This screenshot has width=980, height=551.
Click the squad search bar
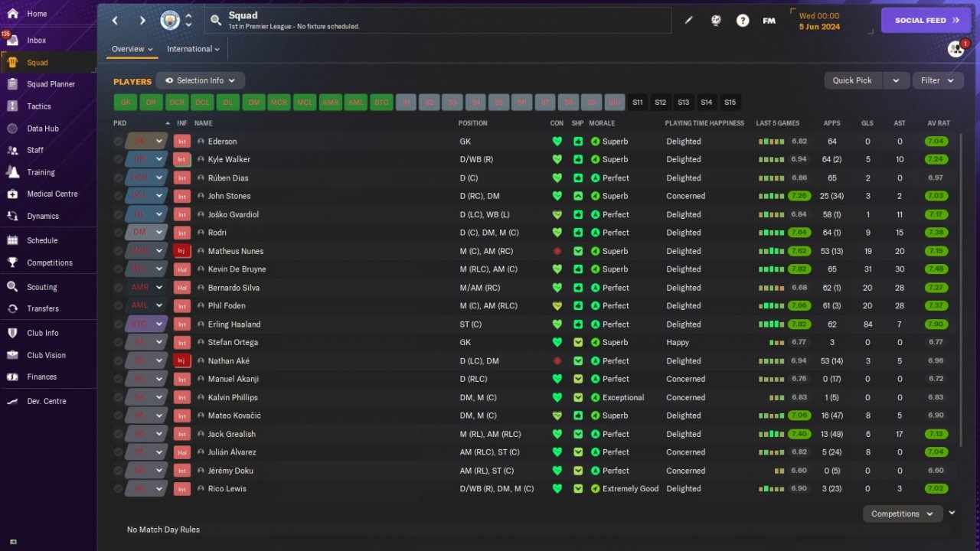click(x=438, y=21)
